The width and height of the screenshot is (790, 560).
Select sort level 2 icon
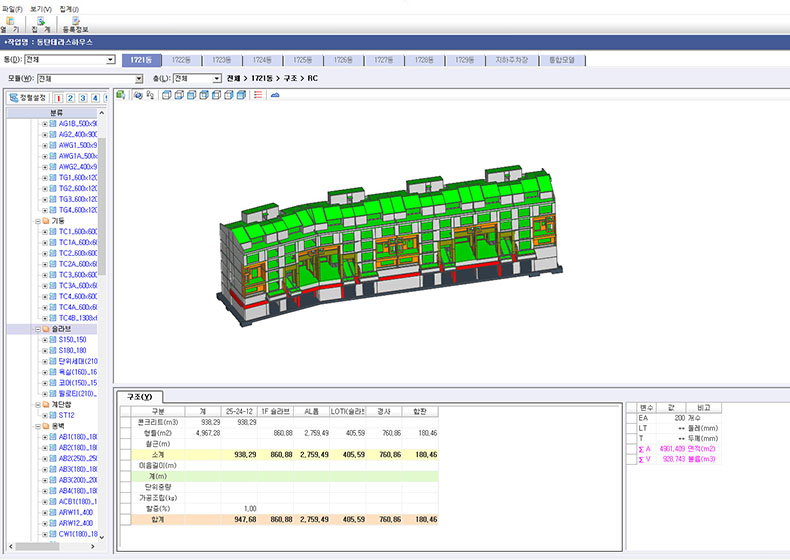(71, 98)
